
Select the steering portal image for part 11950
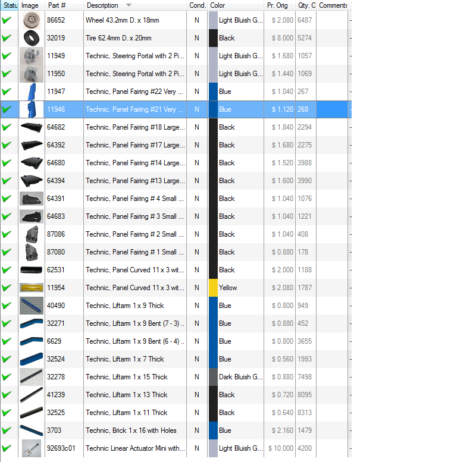[x=32, y=74]
